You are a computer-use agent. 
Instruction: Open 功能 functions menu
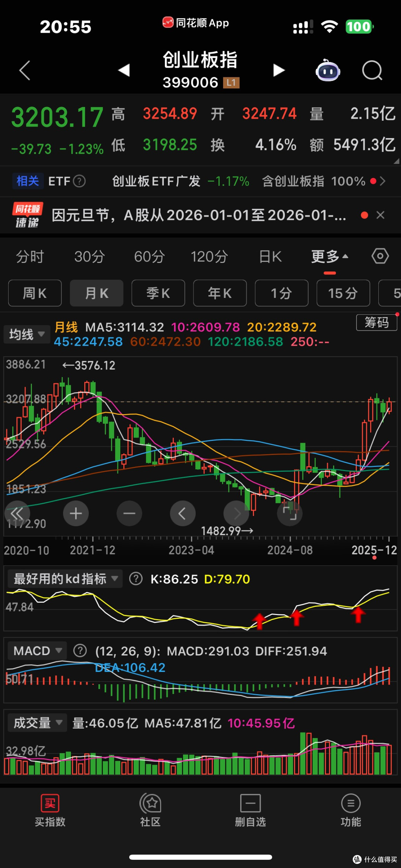[351, 810]
